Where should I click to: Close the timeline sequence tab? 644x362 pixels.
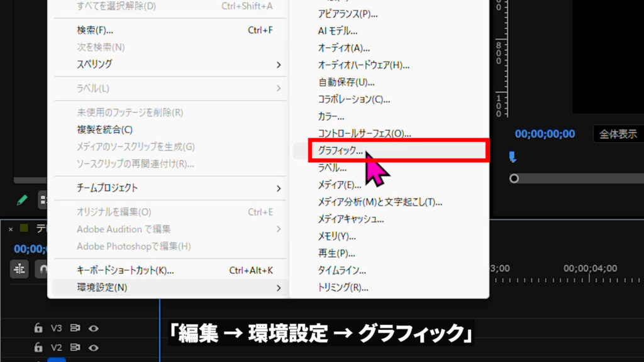click(11, 229)
